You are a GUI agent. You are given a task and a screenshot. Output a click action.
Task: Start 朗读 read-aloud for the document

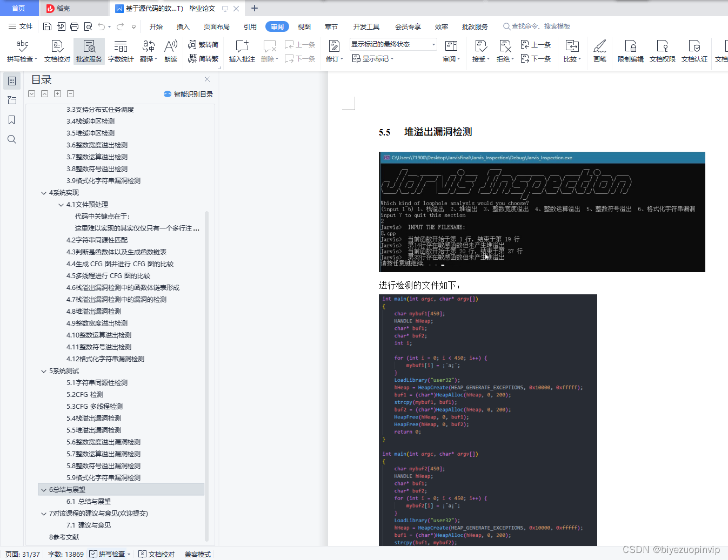[x=170, y=51]
